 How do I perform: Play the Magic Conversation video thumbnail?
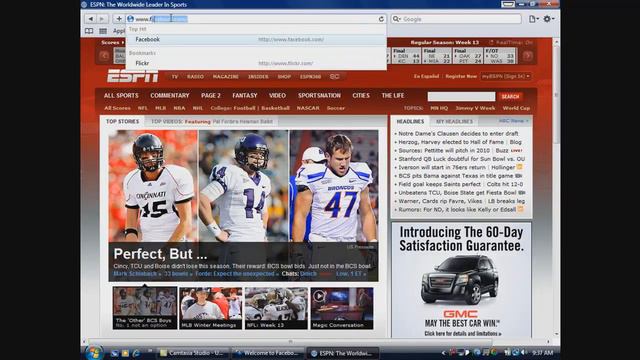[342, 308]
